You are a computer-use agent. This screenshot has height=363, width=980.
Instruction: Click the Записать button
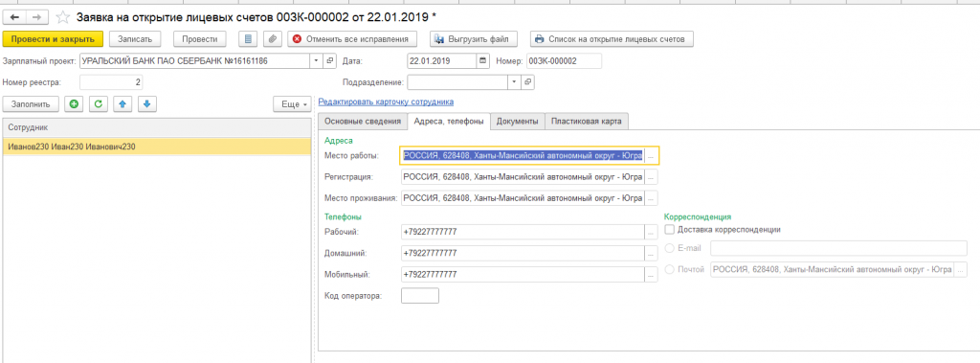(x=135, y=39)
